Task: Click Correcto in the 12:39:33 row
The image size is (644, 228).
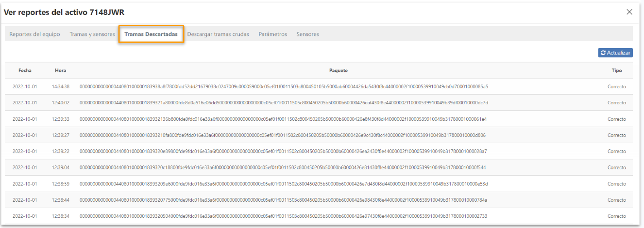Action: pos(617,119)
